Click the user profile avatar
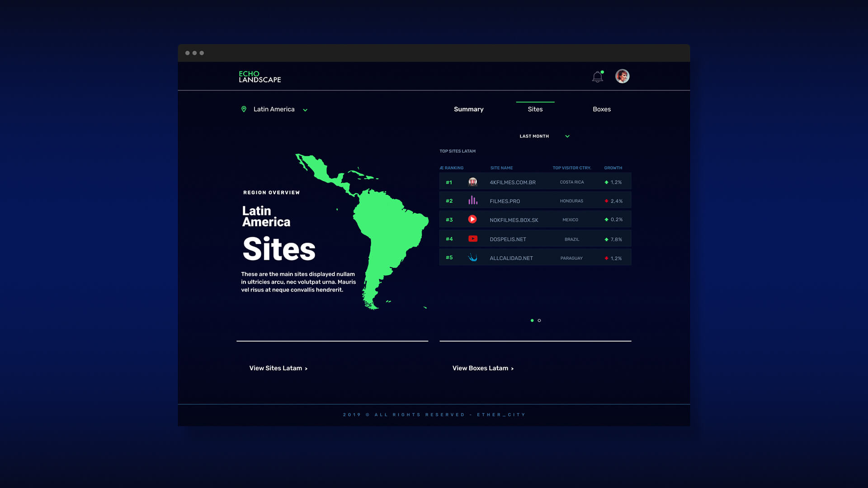 pos(622,76)
